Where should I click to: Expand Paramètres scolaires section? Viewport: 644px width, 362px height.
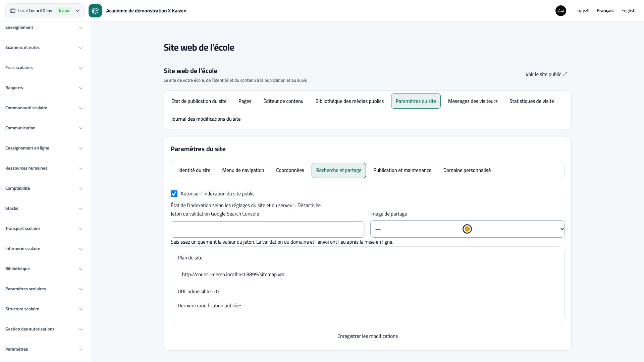click(x=44, y=289)
